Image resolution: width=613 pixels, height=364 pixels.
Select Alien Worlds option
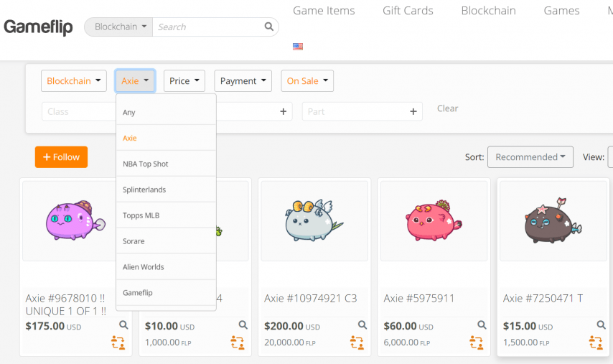click(166, 267)
